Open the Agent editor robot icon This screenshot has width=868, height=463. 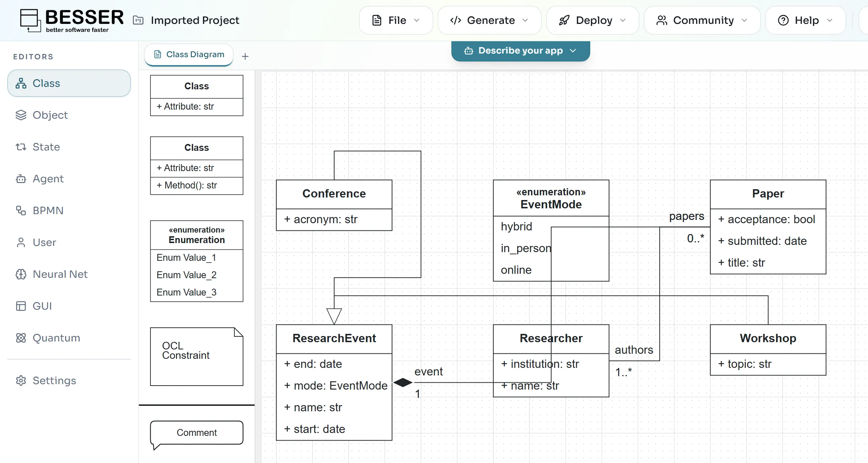(x=21, y=179)
